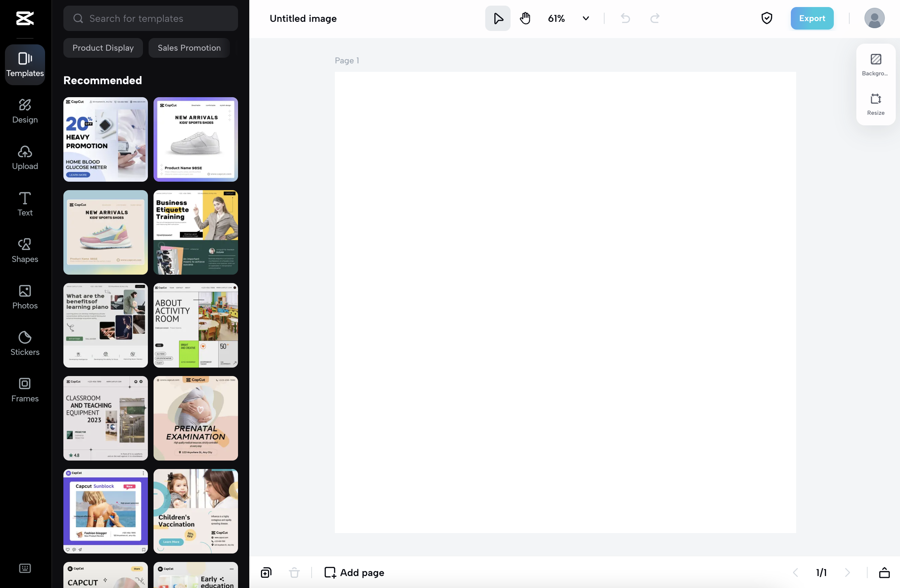
Task: Click the undo arrow
Action: coord(625,18)
